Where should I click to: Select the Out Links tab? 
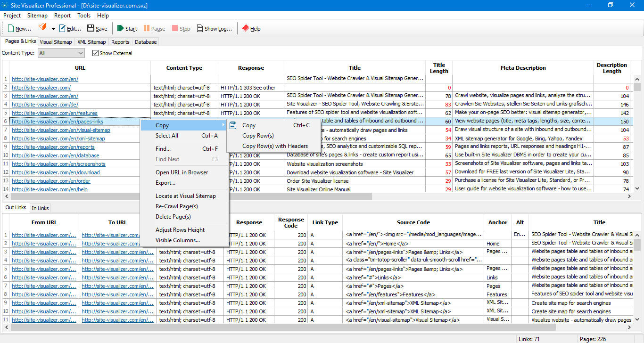(x=16, y=207)
